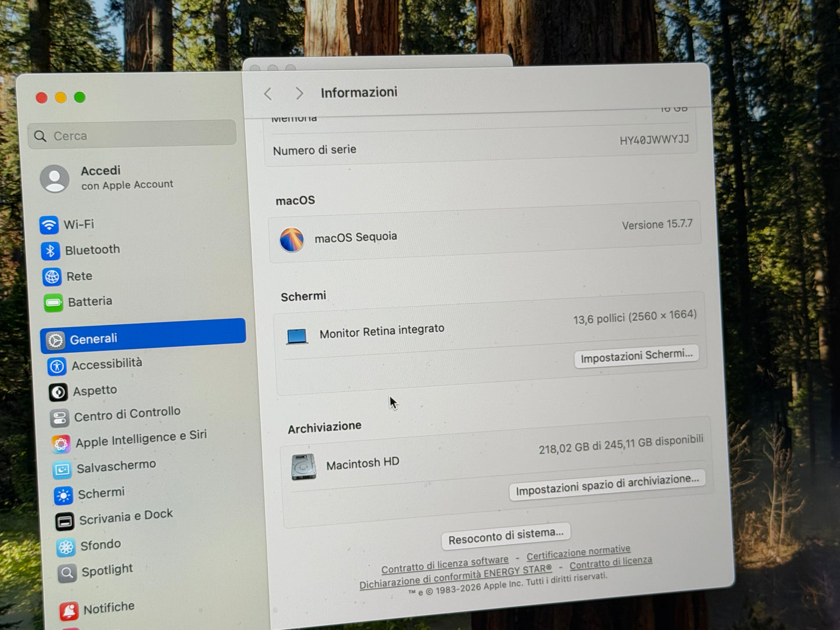Open Resoconto di sistema button
Image resolution: width=840 pixels, height=630 pixels.
(506, 535)
